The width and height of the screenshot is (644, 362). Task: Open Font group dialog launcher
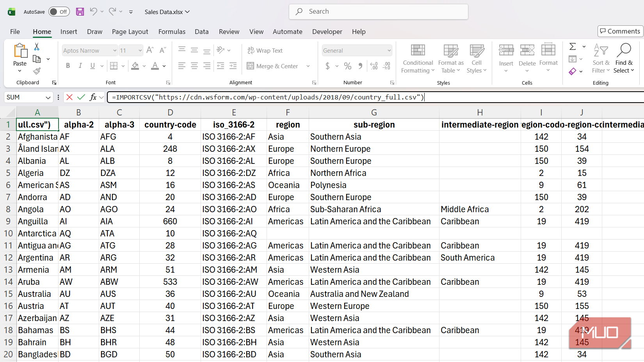[168, 83]
